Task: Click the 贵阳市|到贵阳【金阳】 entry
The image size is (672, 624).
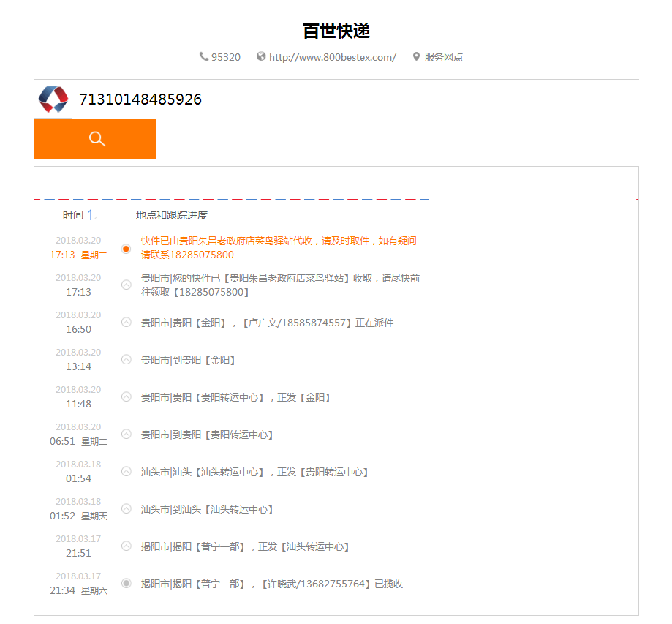Action: pyautogui.click(x=188, y=360)
